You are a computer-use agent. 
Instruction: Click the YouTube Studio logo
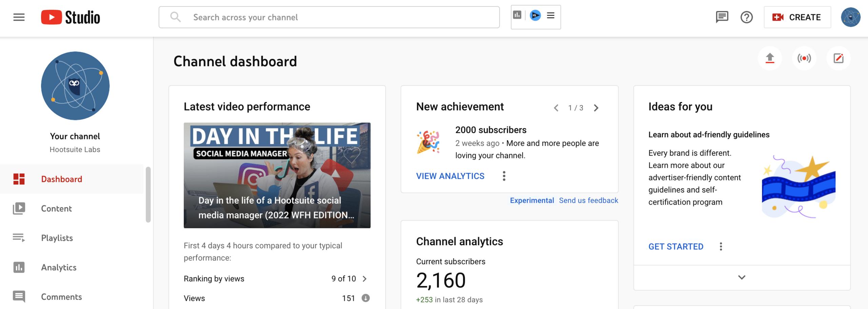tap(71, 17)
